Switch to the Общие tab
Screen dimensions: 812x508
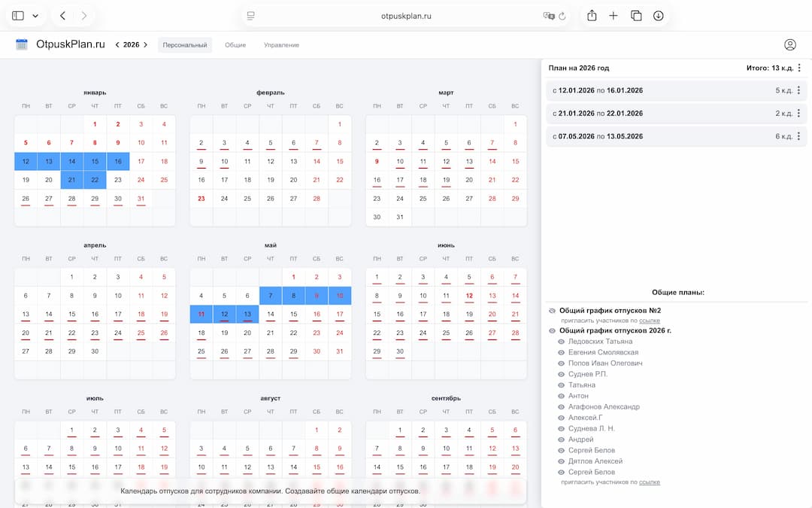click(x=235, y=45)
